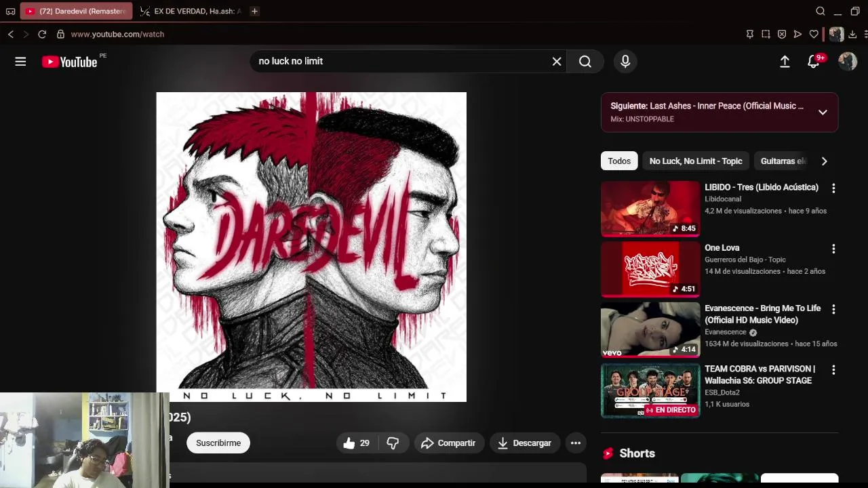Image resolution: width=868 pixels, height=488 pixels.
Task: Expand the Mix UNSTOPPABLE playlist panel
Action: tap(823, 113)
